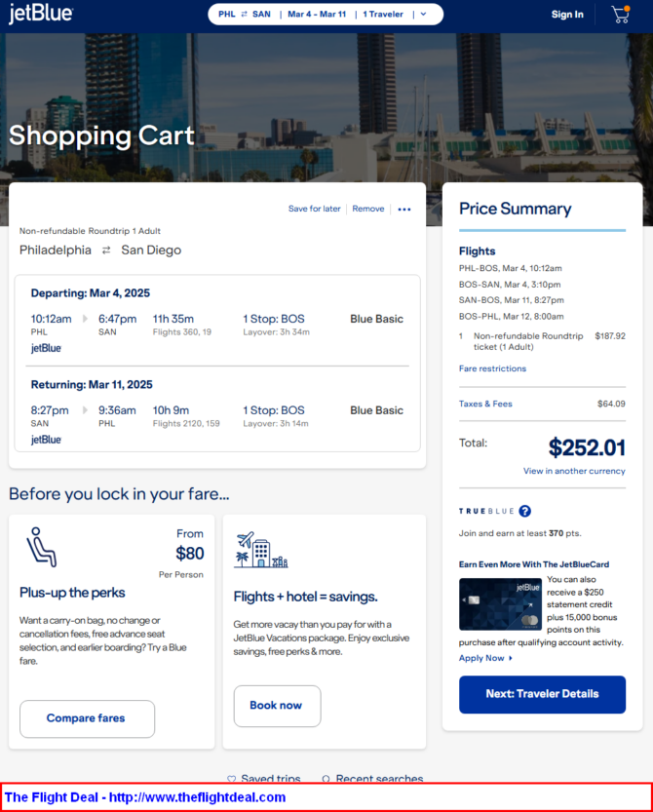Click Save for later link
The image size is (653, 812).
315,209
